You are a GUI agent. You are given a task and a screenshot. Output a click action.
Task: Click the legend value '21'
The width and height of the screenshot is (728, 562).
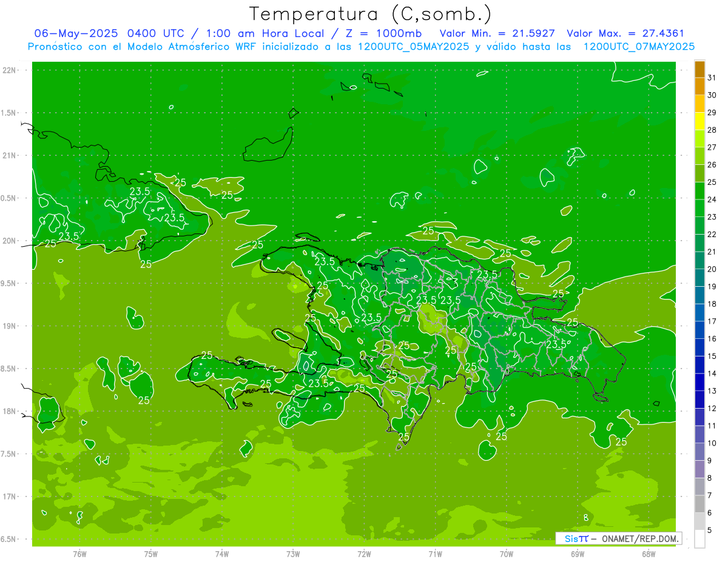[712, 252]
